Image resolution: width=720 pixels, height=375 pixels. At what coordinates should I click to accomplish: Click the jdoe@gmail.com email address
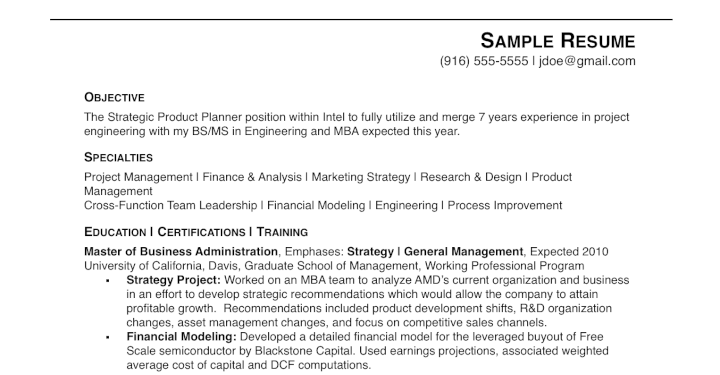[587, 61]
